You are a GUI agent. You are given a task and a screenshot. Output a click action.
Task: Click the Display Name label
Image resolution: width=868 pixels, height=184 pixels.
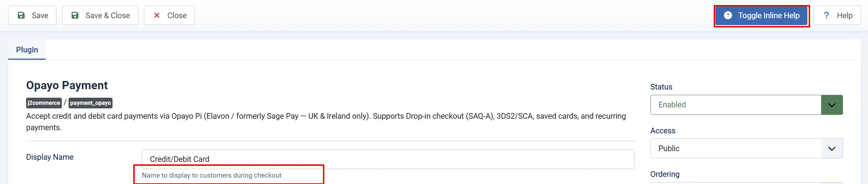[x=50, y=157]
